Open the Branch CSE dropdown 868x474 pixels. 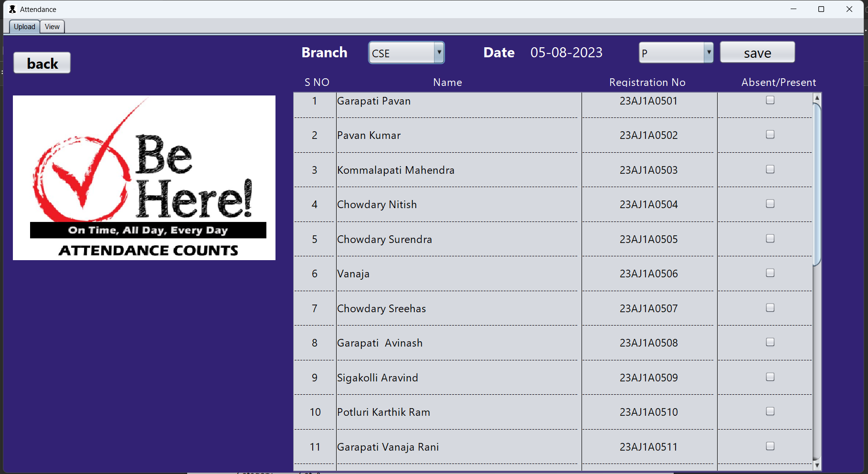coord(406,53)
